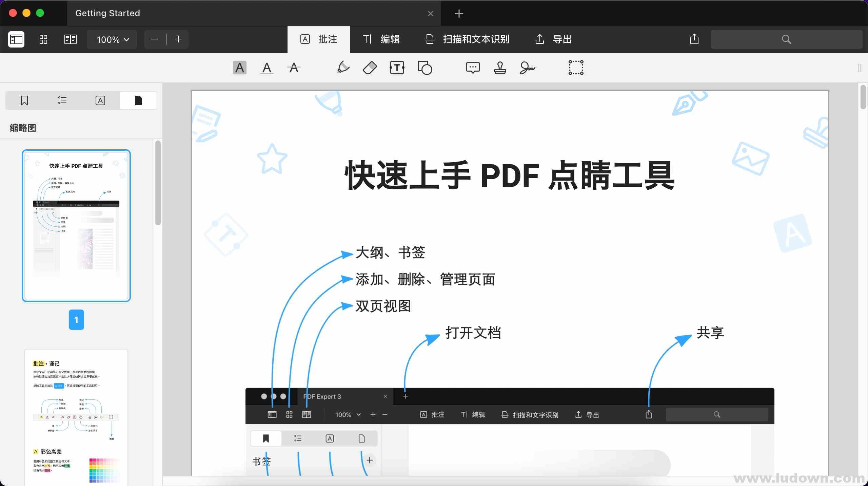Toggle the sidebar panel button
The height and width of the screenshot is (486, 868).
16,39
